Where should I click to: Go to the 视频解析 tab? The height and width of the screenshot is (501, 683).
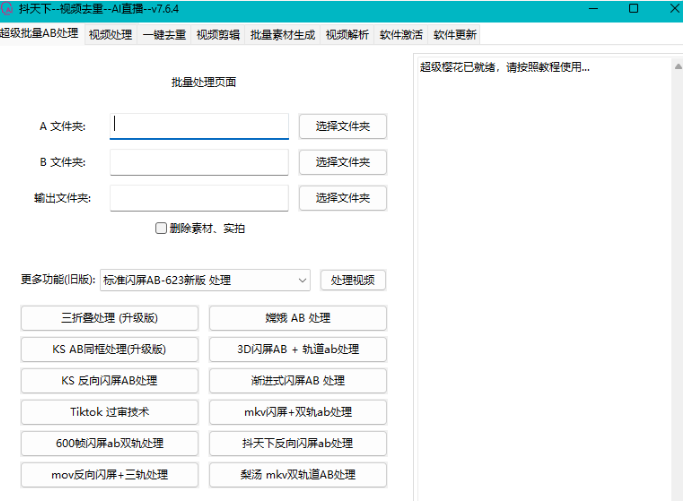click(x=347, y=35)
